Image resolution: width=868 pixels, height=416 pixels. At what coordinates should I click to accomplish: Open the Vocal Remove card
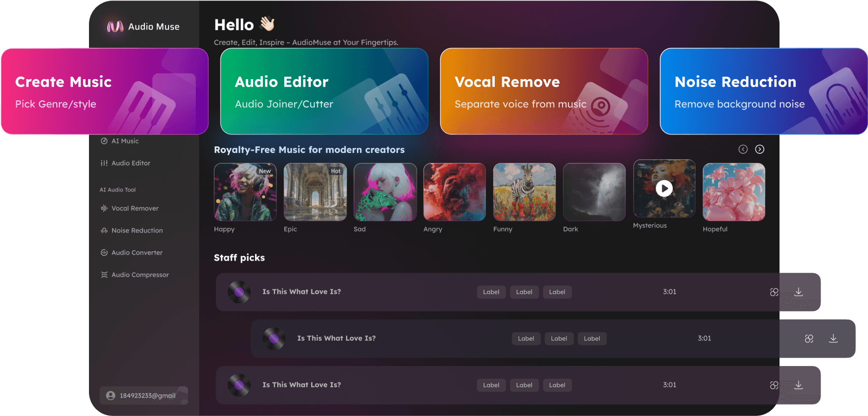click(x=544, y=92)
